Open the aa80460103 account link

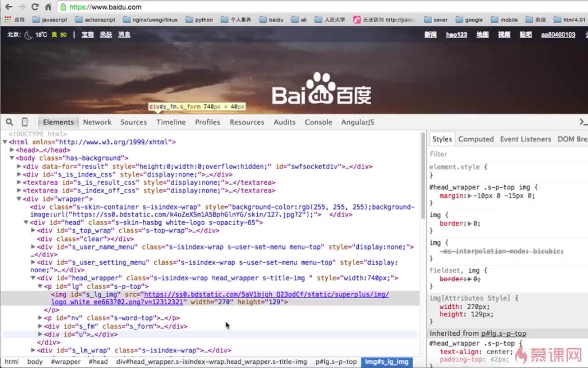(558, 34)
